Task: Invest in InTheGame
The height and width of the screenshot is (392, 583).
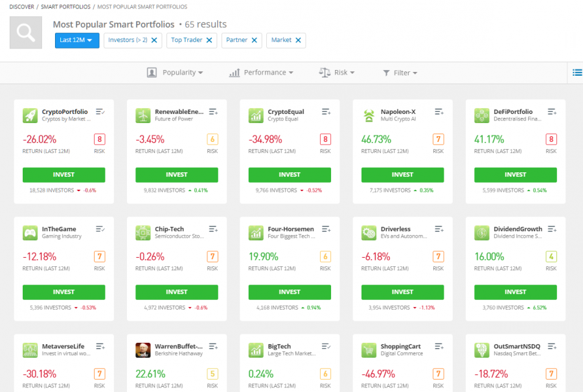Action: point(64,292)
